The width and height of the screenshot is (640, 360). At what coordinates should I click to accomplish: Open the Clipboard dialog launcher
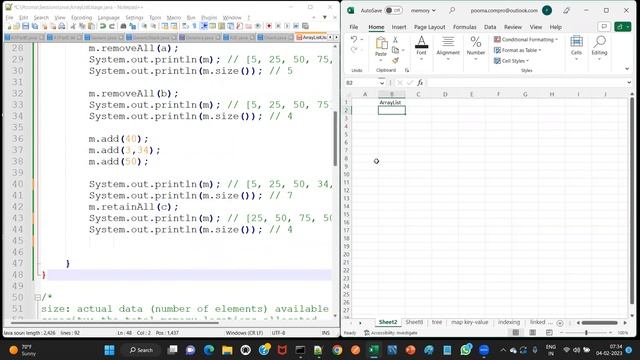pyautogui.click(x=407, y=70)
